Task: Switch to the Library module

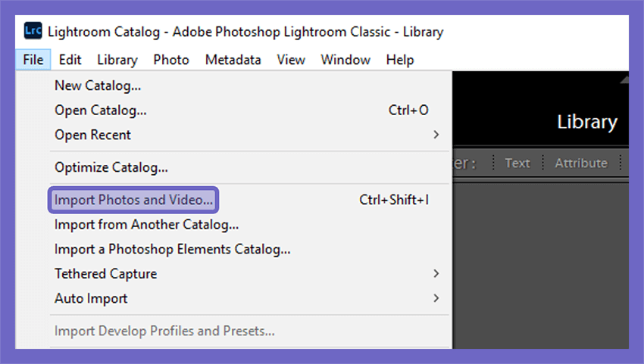Action: [x=587, y=122]
